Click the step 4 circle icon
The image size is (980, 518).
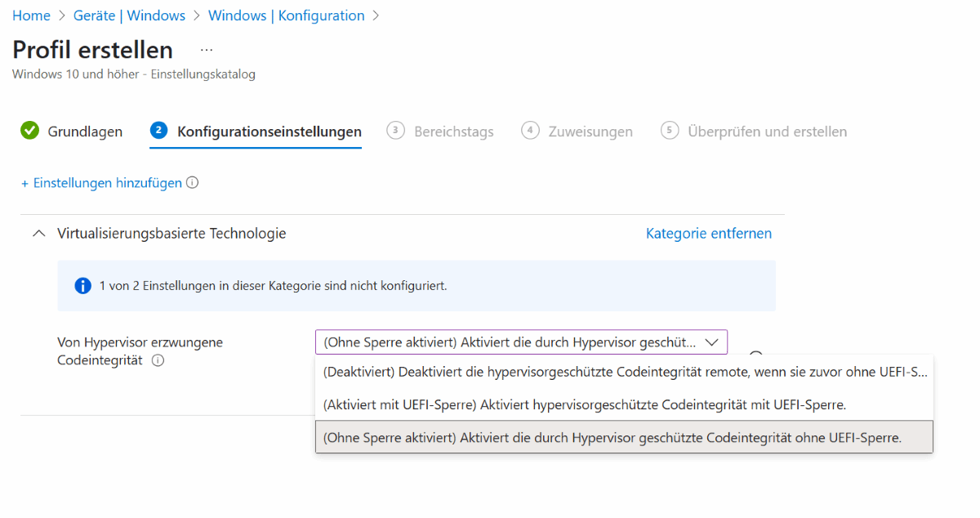coord(530,131)
